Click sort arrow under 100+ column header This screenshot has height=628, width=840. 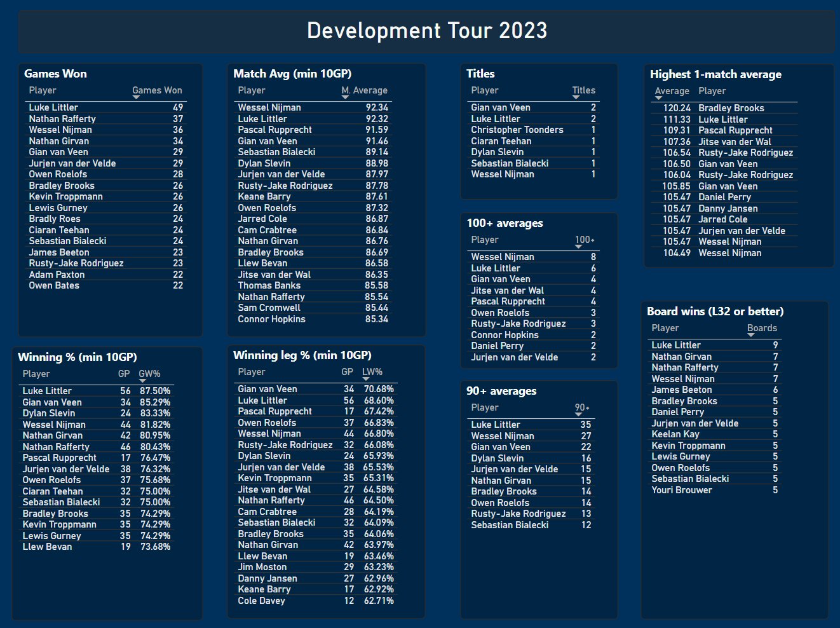[578, 247]
